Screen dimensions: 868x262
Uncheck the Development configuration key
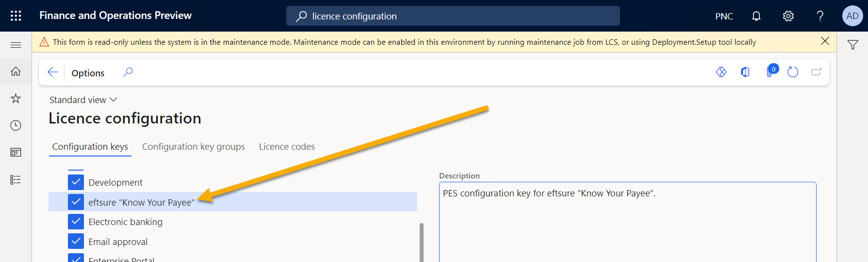coord(76,182)
